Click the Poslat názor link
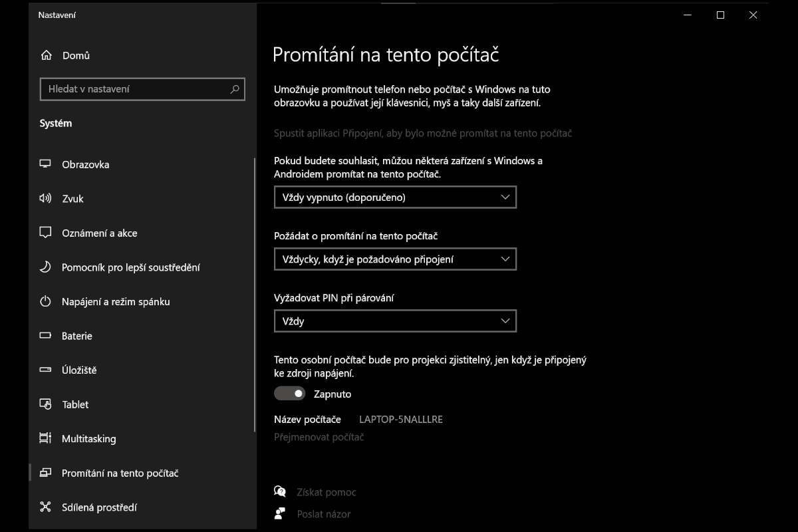This screenshot has width=798, height=532. (x=324, y=514)
